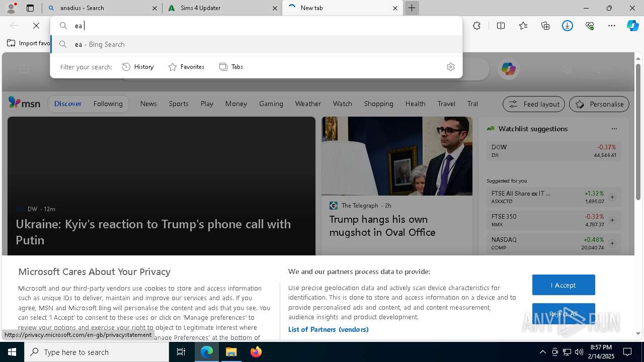
Task: Accept cookies with I Accept
Action: coord(563,285)
